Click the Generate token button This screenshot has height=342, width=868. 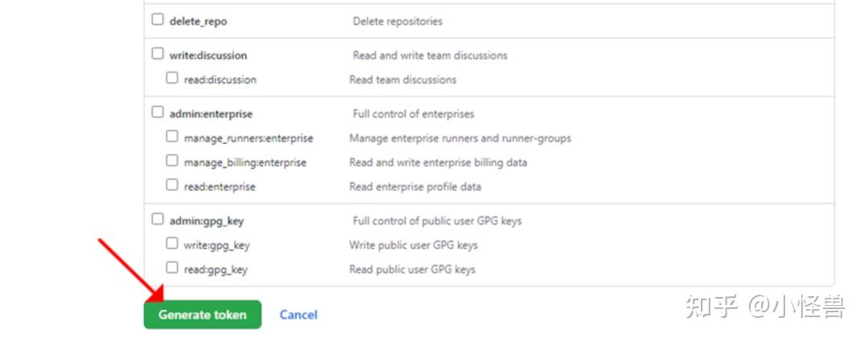coord(203,315)
